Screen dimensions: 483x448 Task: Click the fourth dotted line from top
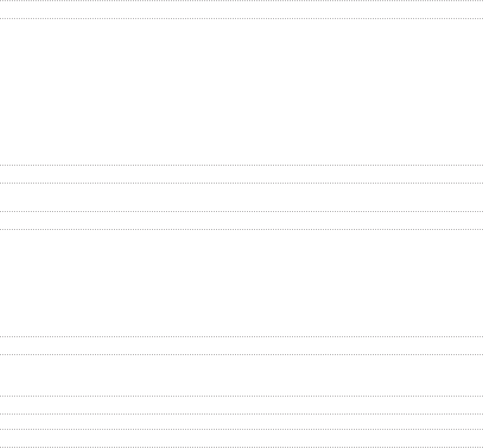pyautogui.click(x=241, y=183)
